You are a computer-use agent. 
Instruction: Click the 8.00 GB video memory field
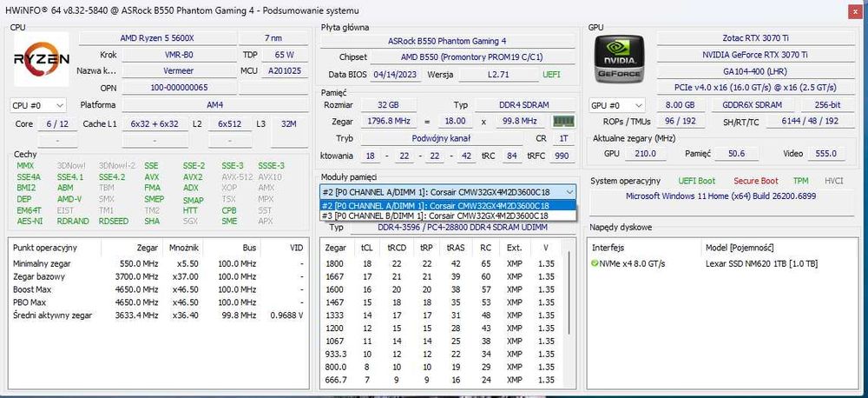[x=681, y=105]
